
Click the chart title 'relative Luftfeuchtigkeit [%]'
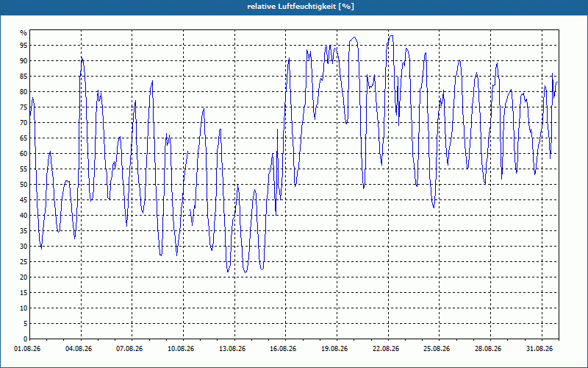tap(301, 7)
